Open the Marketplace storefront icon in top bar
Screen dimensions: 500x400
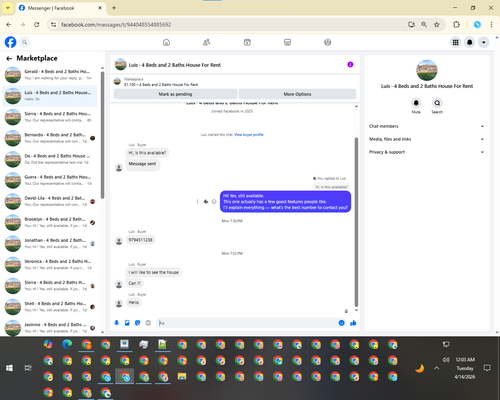point(287,42)
